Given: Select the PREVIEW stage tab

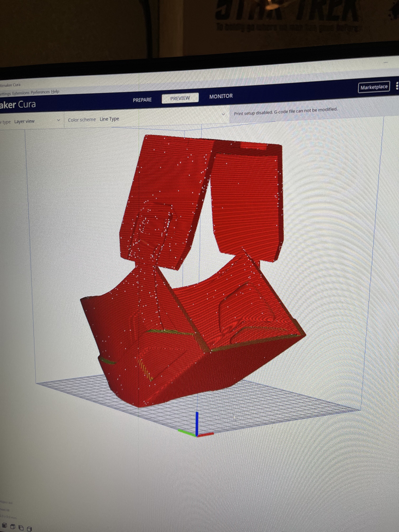Looking at the screenshot, I should [x=180, y=98].
